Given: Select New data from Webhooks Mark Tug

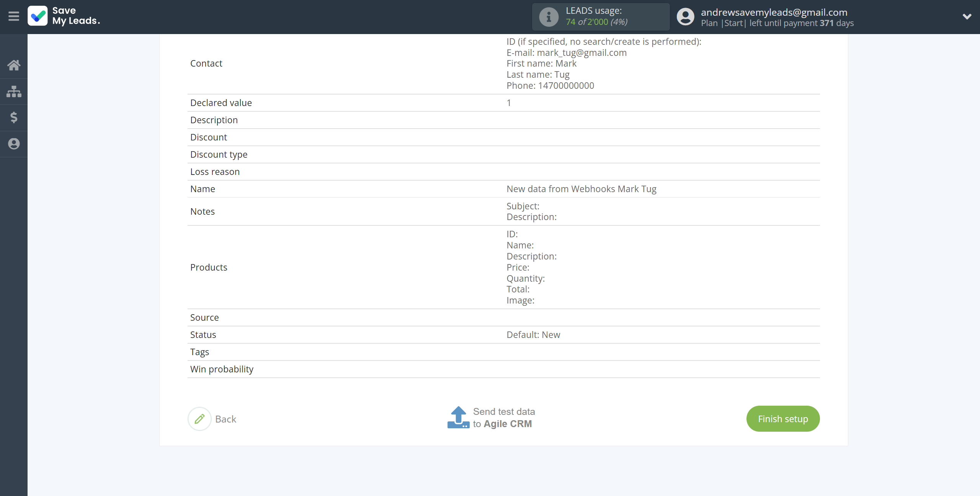Looking at the screenshot, I should (581, 189).
